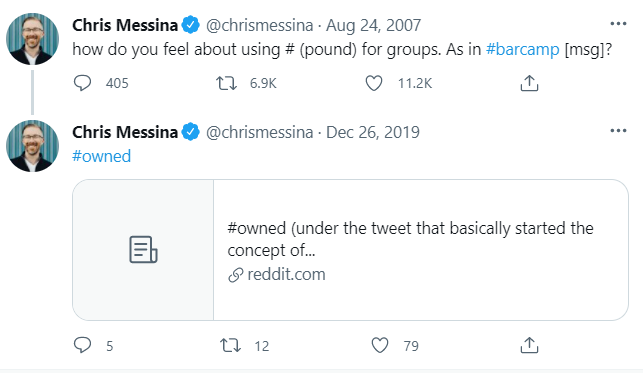Screen dimensions: 643x373
Task: Open more options for the 2019 tweet
Action: pos(618,131)
